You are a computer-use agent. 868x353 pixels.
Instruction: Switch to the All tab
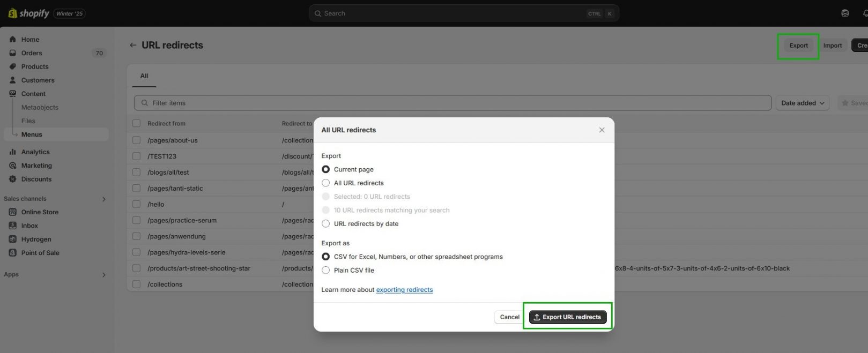[x=144, y=76]
